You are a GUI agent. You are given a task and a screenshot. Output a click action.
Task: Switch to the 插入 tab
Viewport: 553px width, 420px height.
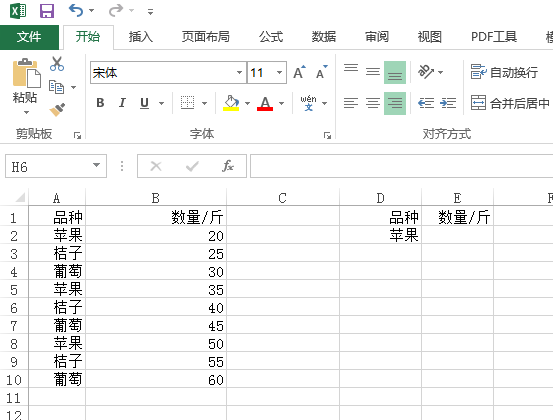point(140,37)
